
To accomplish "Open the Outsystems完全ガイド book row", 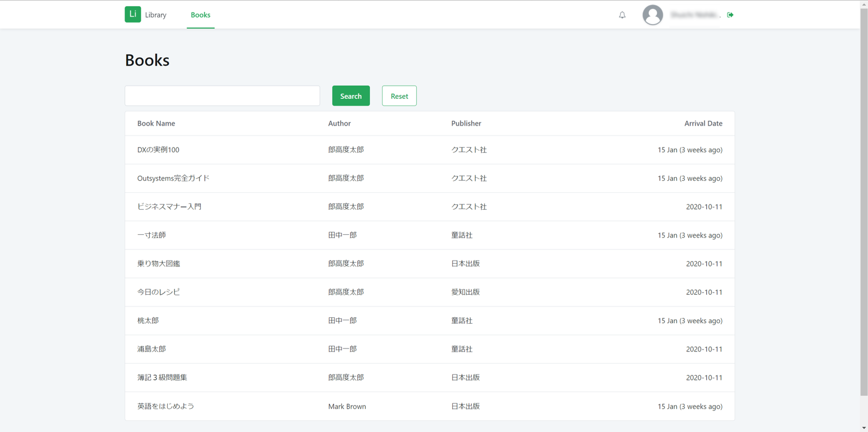I will click(x=430, y=178).
